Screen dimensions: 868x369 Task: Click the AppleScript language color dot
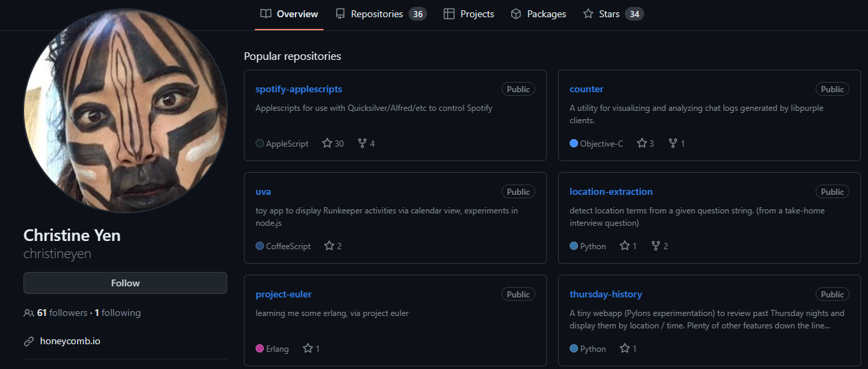260,143
